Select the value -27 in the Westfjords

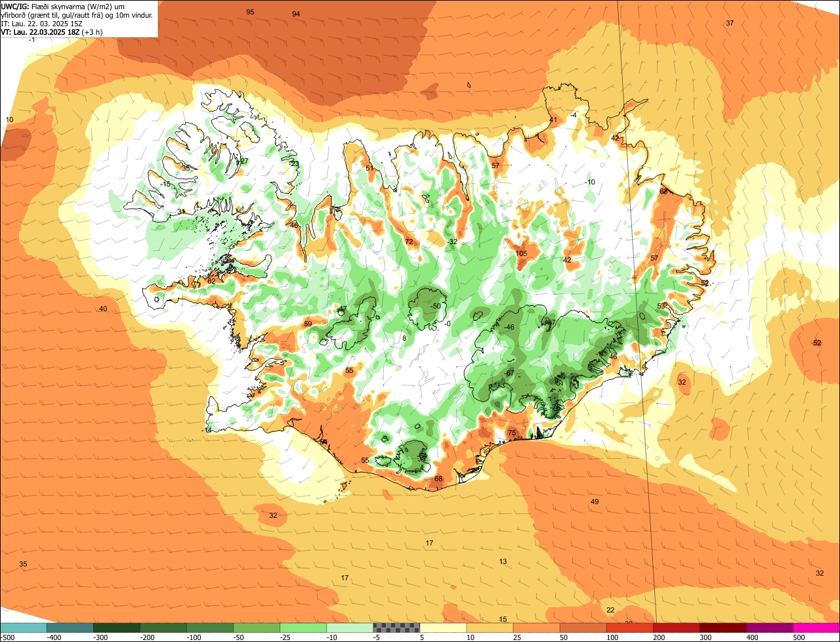243,161
